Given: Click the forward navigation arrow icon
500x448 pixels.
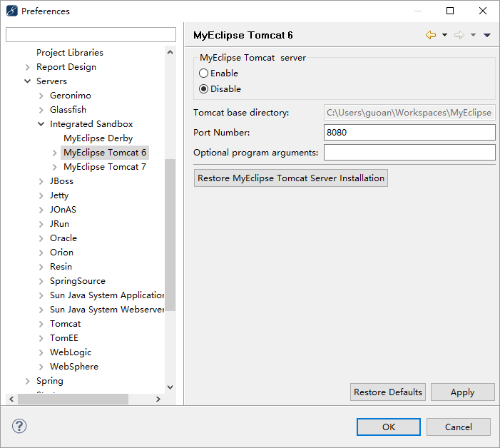Looking at the screenshot, I should (x=459, y=35).
